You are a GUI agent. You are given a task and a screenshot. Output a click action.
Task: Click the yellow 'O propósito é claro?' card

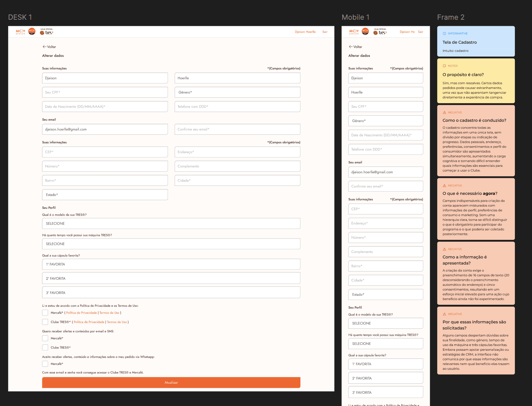476,81
